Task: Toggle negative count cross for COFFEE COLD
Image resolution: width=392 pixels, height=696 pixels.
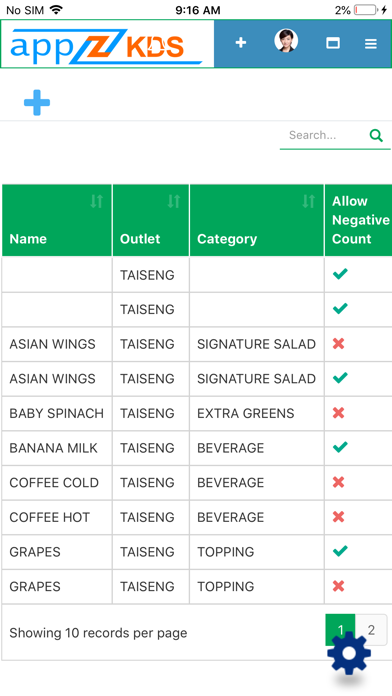Action: [x=338, y=482]
